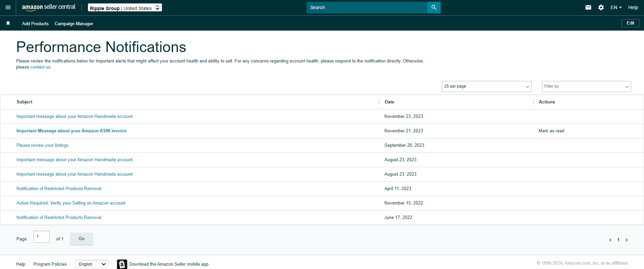Open the settings gear icon
The height and width of the screenshot is (269, 644).
(x=601, y=7)
